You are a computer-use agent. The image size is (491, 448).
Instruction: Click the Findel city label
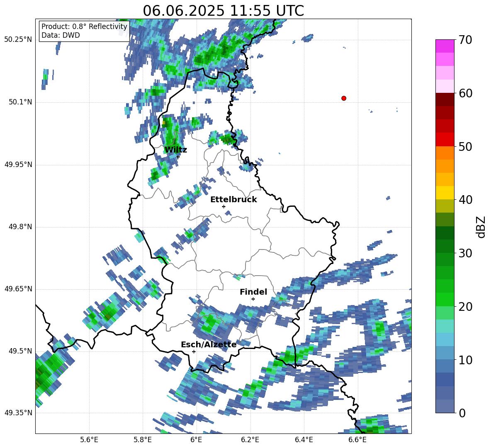click(253, 292)
